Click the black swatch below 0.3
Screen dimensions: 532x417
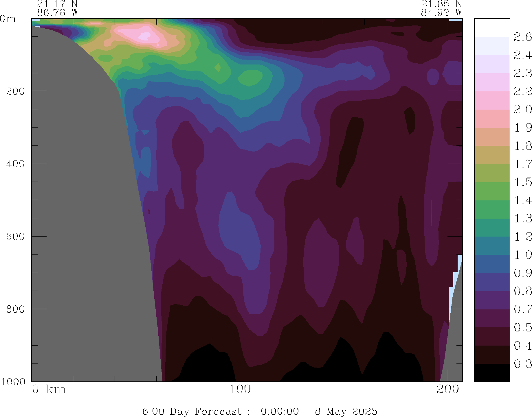492,373
